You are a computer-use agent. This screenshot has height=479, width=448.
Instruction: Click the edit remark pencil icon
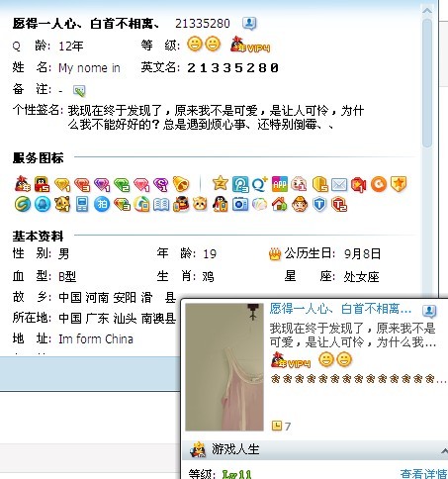point(79,90)
